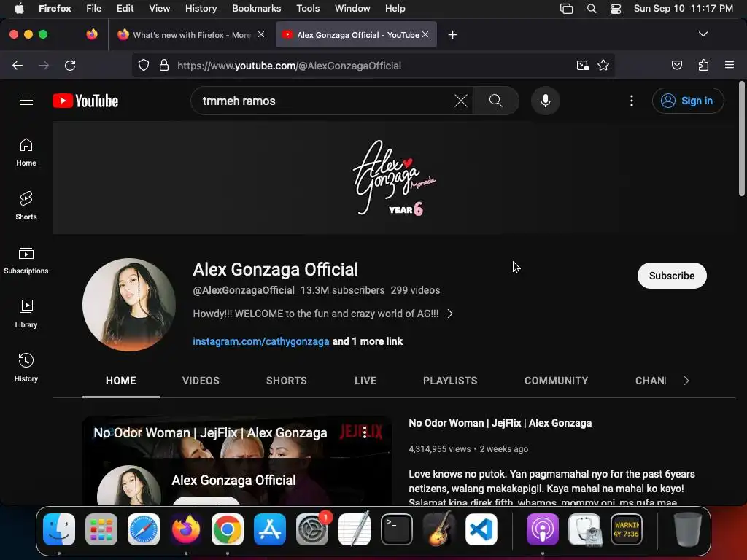Screen dimensions: 747x560
Task: Open the VIDEOS tab
Action: point(201,381)
